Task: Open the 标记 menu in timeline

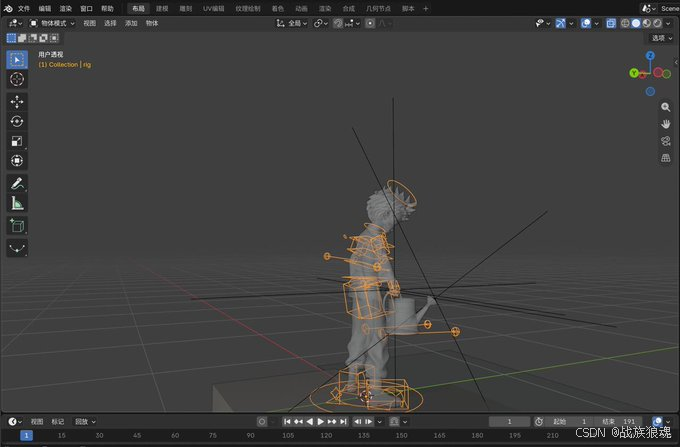Action: [x=58, y=421]
